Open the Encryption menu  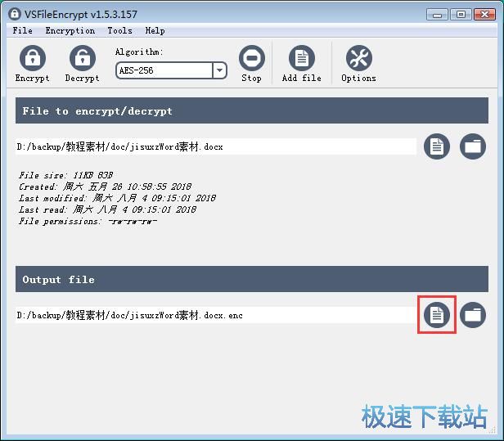tap(70, 30)
